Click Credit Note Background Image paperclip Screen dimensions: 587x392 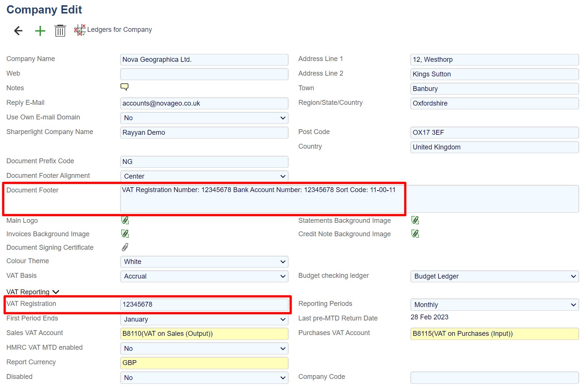point(415,234)
